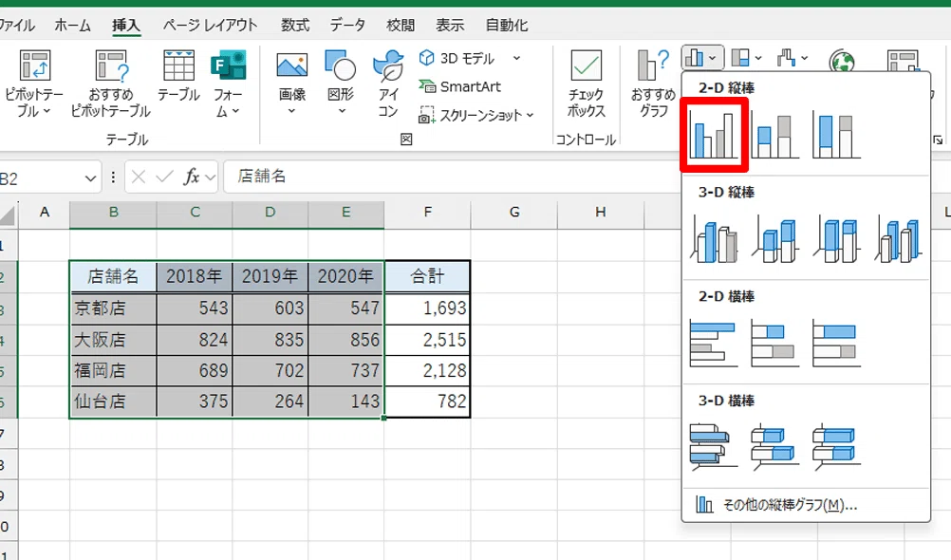Open the 校閲 tab
The image size is (951, 560).
pos(401,26)
